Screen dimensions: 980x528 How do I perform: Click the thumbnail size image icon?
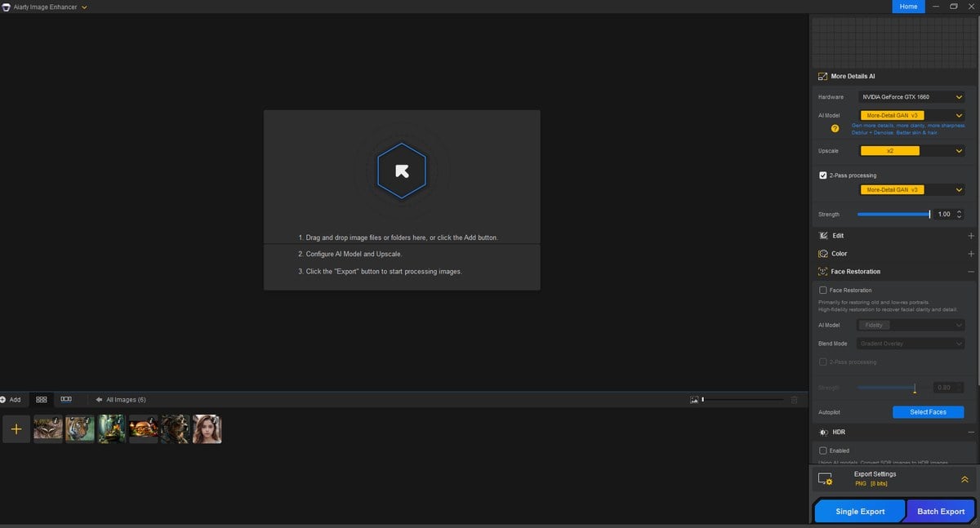[694, 400]
